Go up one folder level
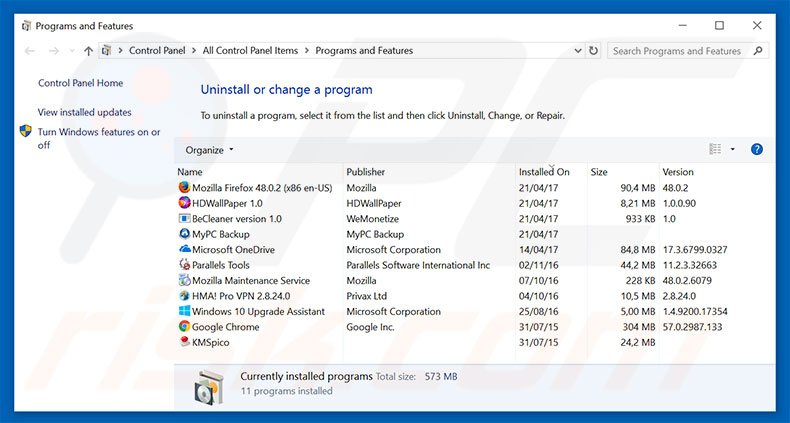Viewport: 790px width, 423px height. (x=89, y=51)
